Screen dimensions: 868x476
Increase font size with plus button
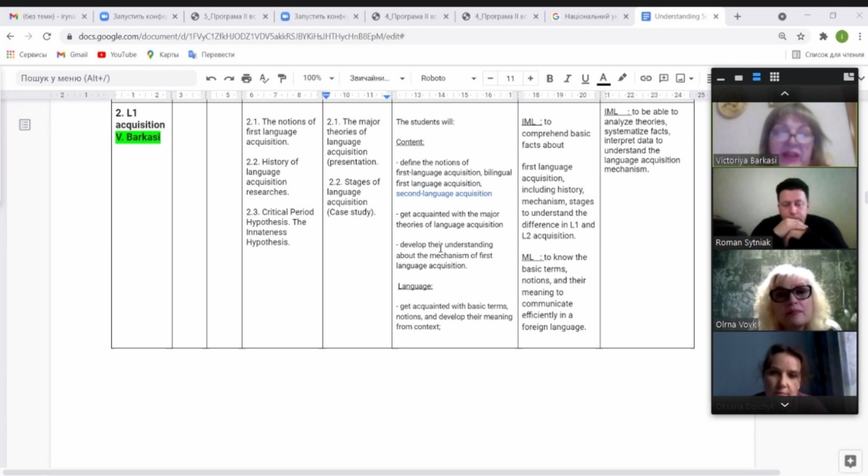(x=530, y=78)
